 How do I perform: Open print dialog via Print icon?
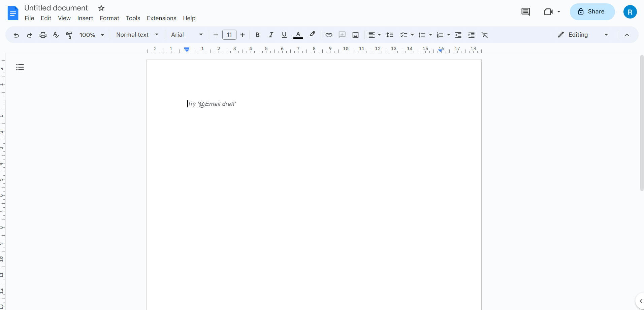click(43, 35)
